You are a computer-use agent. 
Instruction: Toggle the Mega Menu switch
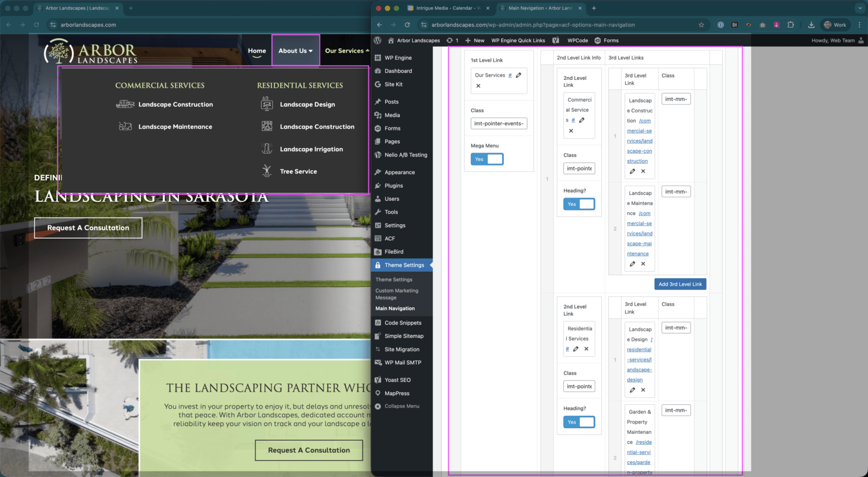pos(487,159)
